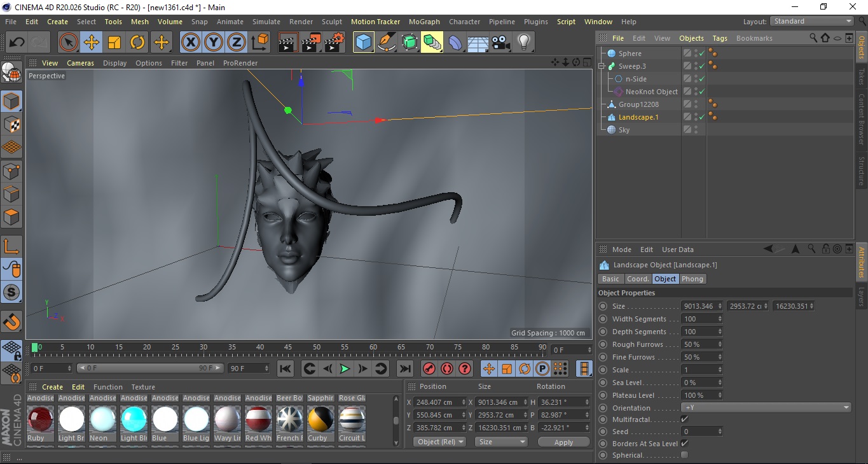Open the Orientation dropdown
868x464 pixels.
point(766,408)
